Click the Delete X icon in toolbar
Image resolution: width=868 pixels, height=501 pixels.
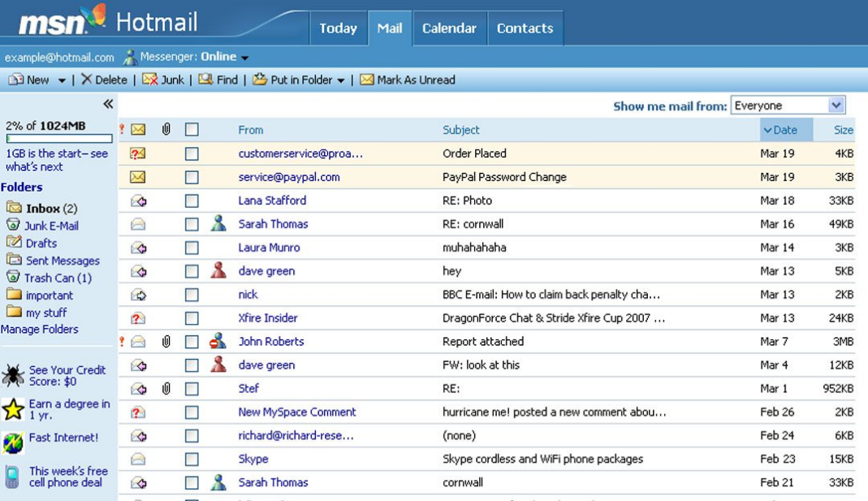[86, 80]
